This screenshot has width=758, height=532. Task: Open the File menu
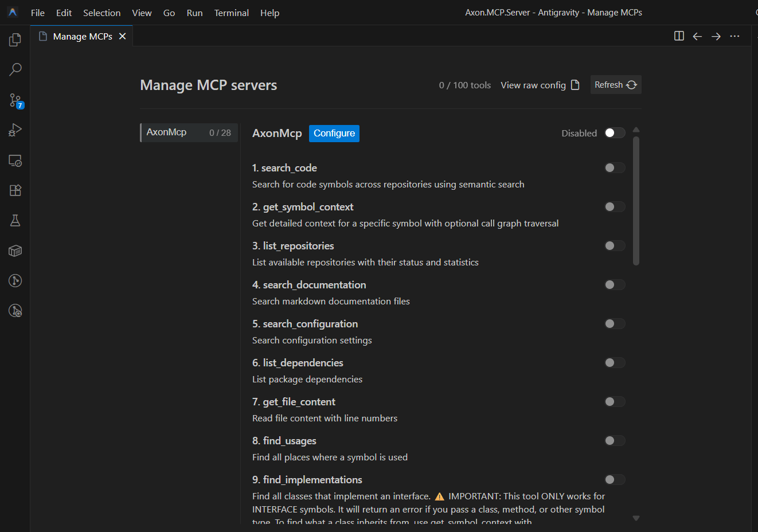click(38, 13)
